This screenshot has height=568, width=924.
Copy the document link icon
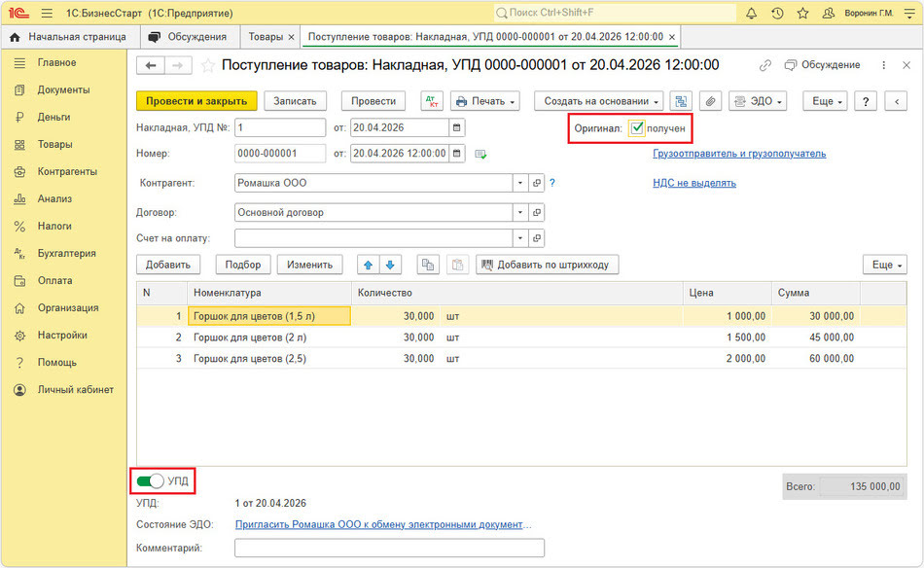[x=764, y=65]
